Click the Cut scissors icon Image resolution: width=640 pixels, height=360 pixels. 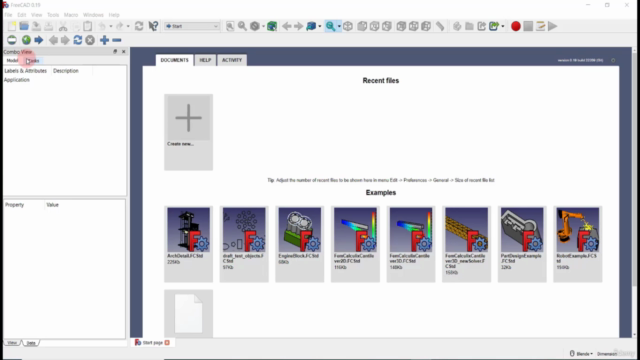(63, 26)
